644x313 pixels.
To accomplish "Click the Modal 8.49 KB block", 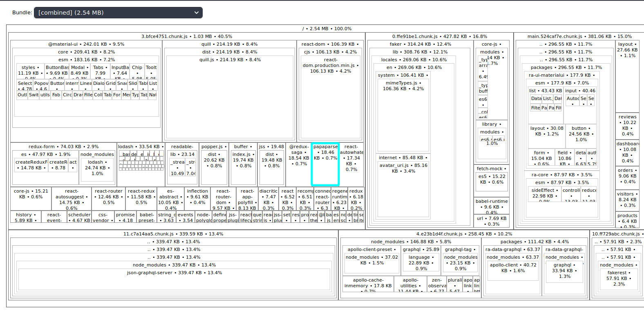I will point(79,71).
